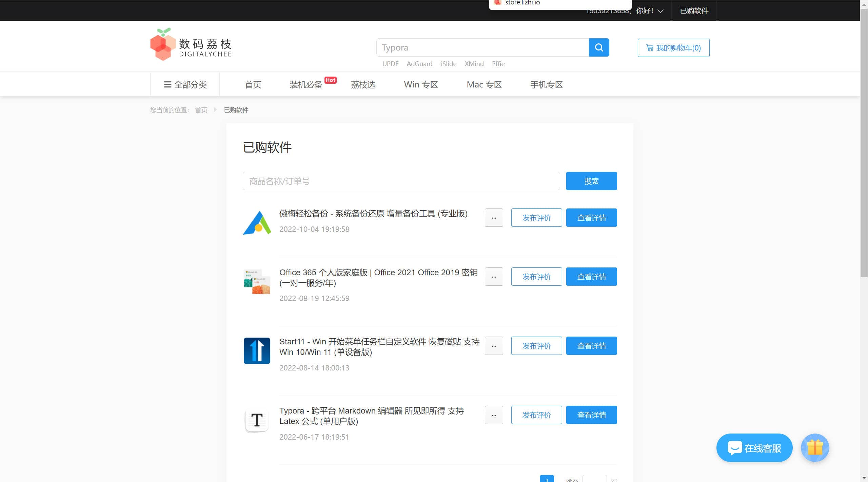Click the Start11 product title
Image resolution: width=868 pixels, height=482 pixels.
379,347
